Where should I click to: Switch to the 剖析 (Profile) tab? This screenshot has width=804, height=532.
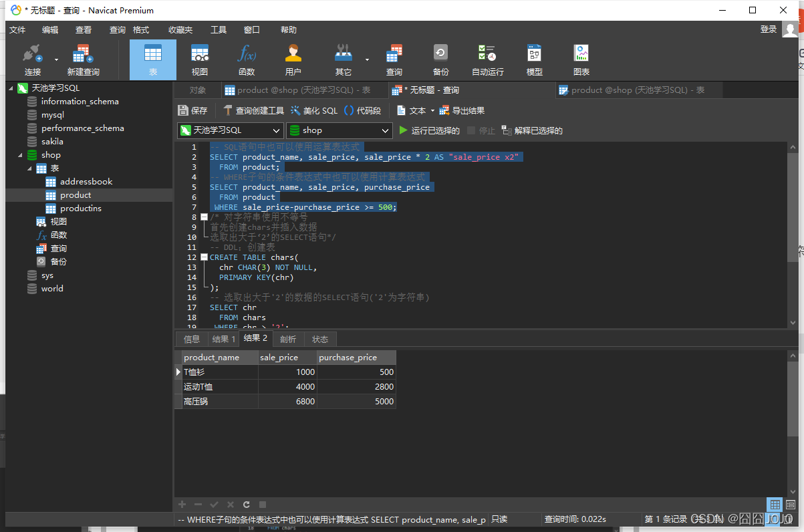(x=287, y=339)
